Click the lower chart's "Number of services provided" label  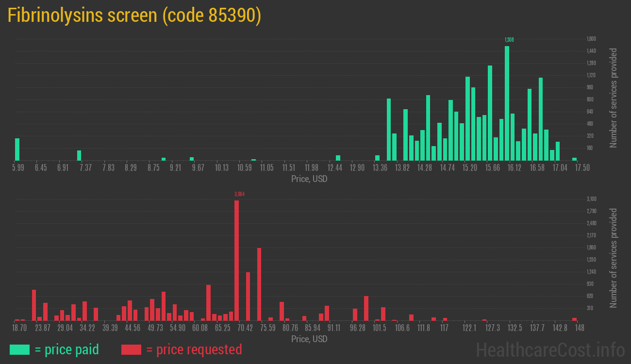click(614, 258)
